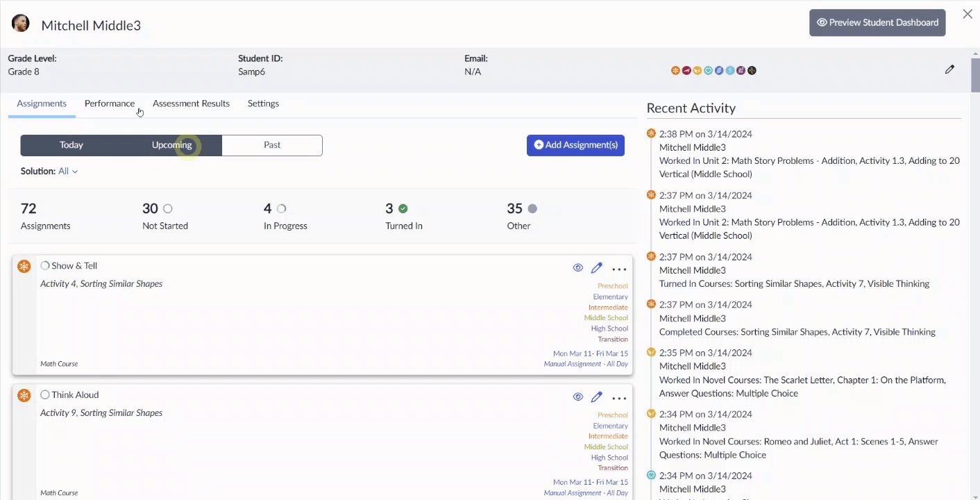Screen dimensions: 980x500
Task: Click Mitchell Middle3 profile avatar
Action: [21, 24]
